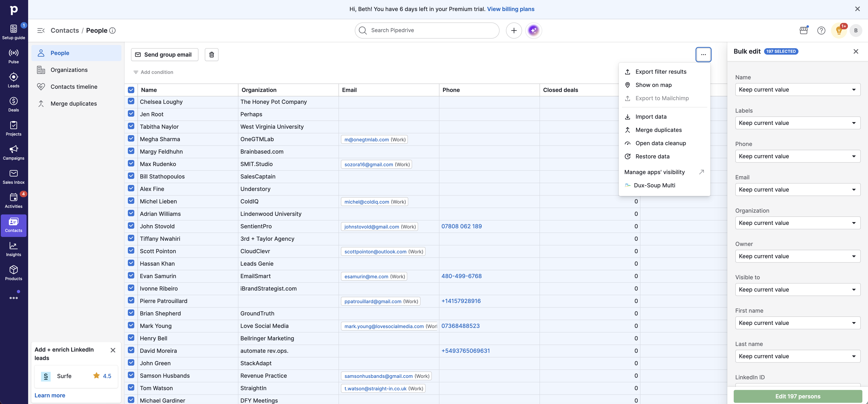Viewport: 868px width, 404px height.
Task: Follow the View billing plans link
Action: click(x=511, y=9)
